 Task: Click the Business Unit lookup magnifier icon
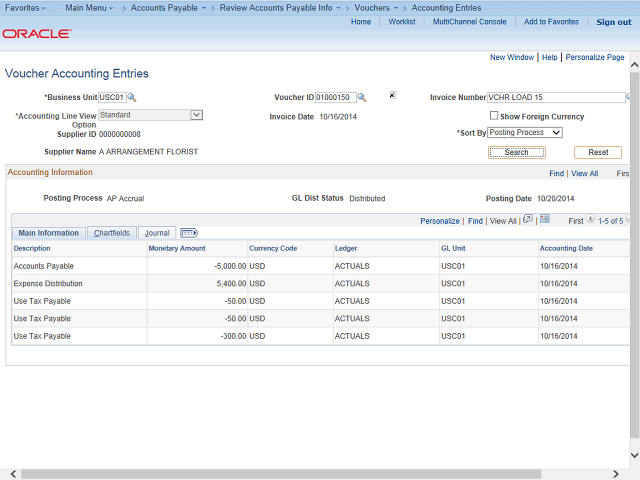click(132, 98)
